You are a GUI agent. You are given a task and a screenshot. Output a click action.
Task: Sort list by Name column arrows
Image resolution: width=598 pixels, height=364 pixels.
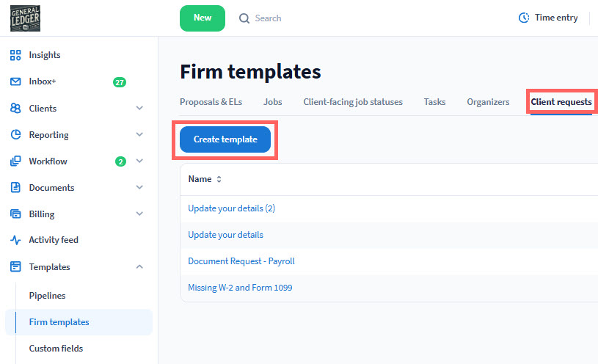219,179
